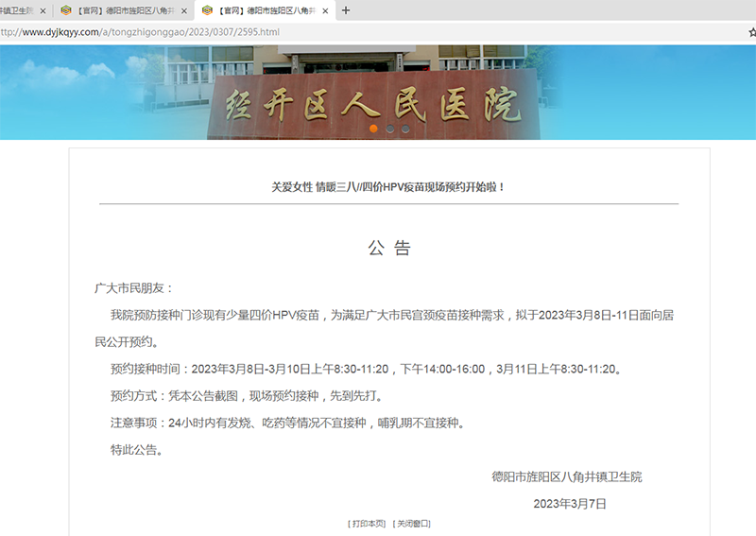Select the orange first carousel dot
Screen dimensions: 756x536
[x=374, y=128]
